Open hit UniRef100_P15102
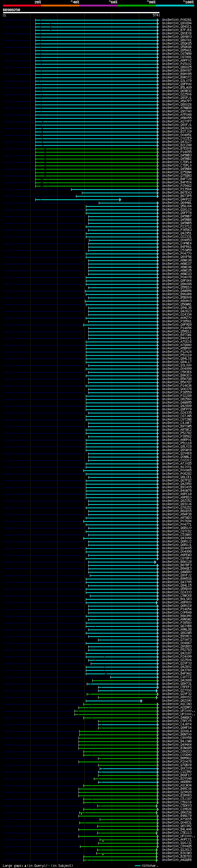This screenshot has height=868, width=197. pos(177,64)
